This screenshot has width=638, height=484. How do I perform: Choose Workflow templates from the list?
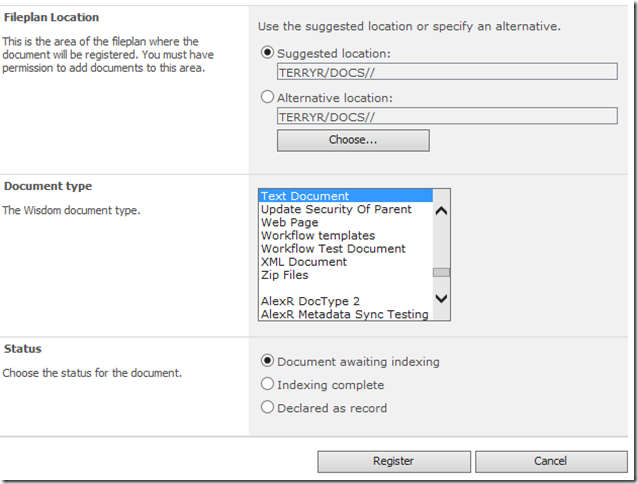318,235
